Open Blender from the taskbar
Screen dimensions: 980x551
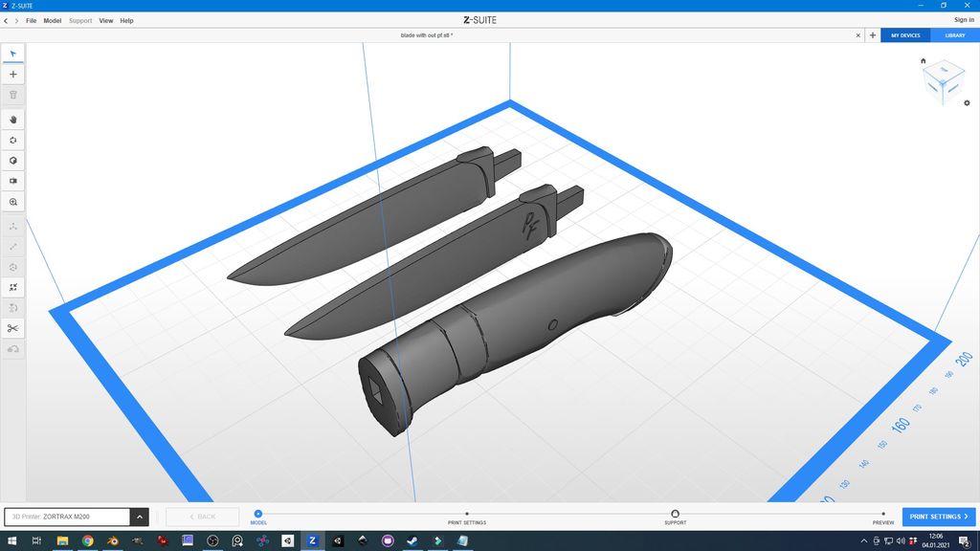(x=113, y=540)
